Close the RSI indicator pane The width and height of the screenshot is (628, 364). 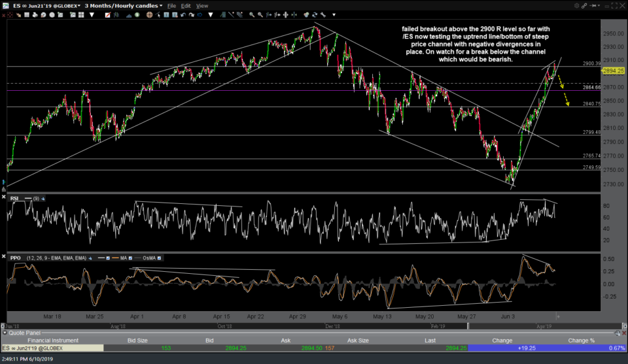click(4, 197)
